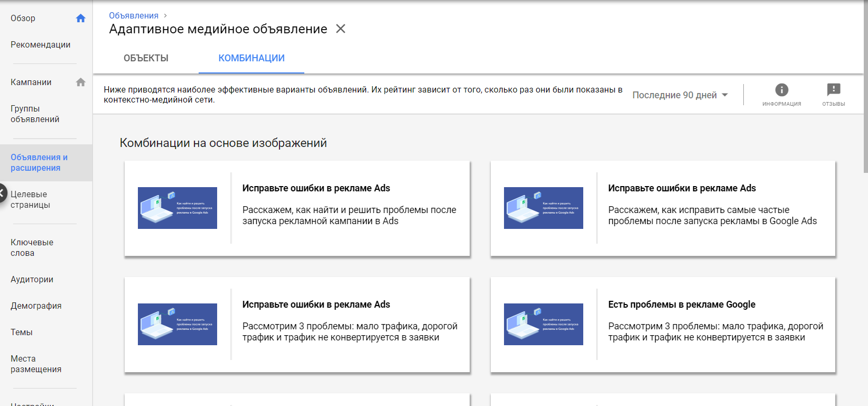Click the page title 'Адаптивное медийное объявление'
Viewport: 868px width, 406px height.
click(218, 29)
